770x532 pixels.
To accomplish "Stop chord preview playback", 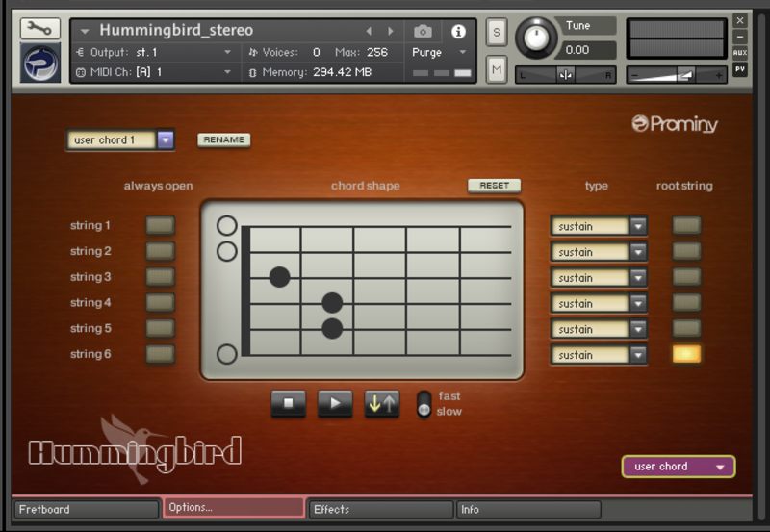I will (288, 403).
